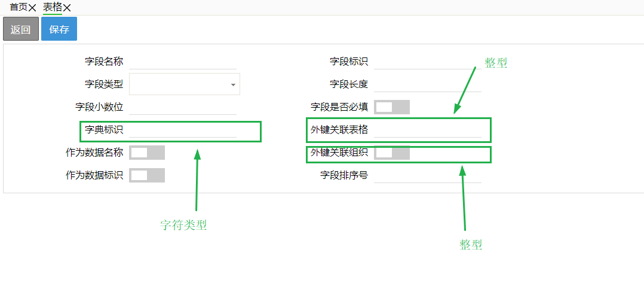Turn on the 外键关联组织 switch

(x=391, y=153)
